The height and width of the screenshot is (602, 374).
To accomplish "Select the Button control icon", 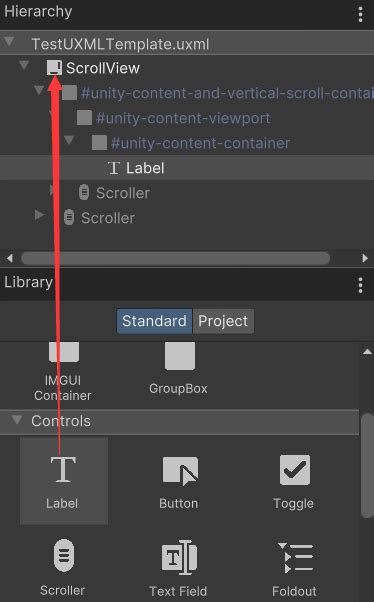I will 180,471.
